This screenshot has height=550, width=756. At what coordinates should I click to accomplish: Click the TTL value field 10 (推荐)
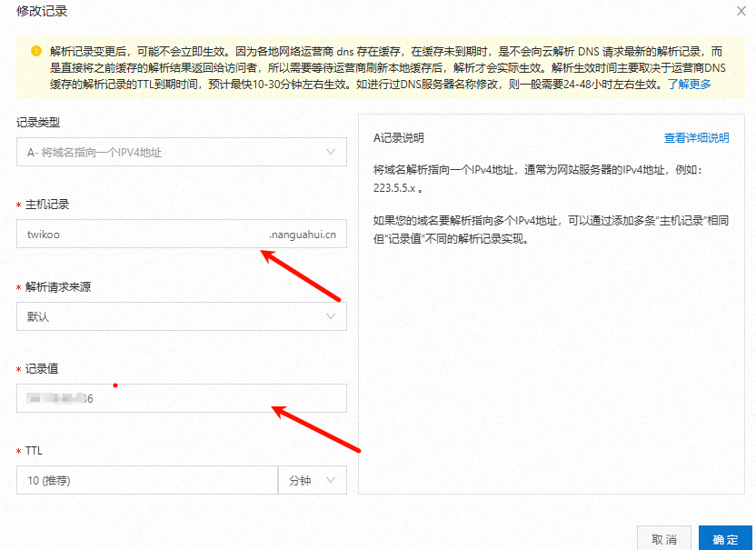coord(145,480)
